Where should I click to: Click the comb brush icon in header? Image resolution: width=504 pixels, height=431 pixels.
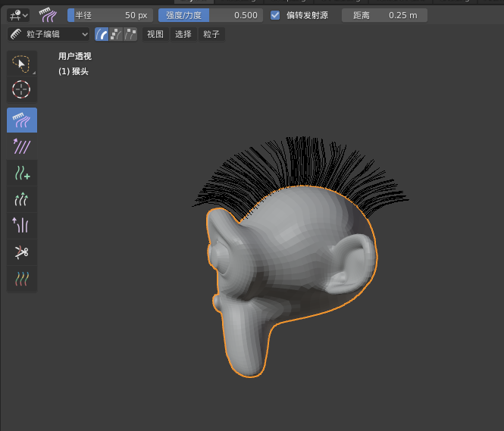[48, 15]
